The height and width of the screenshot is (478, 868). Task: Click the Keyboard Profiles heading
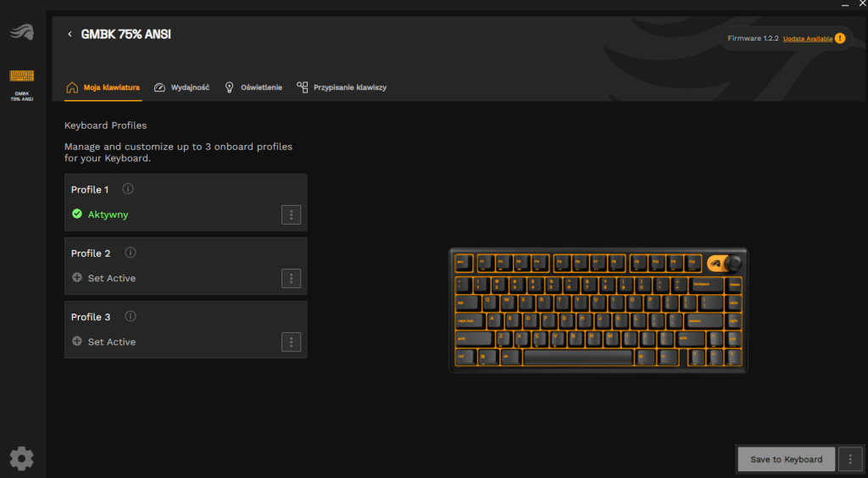click(106, 125)
